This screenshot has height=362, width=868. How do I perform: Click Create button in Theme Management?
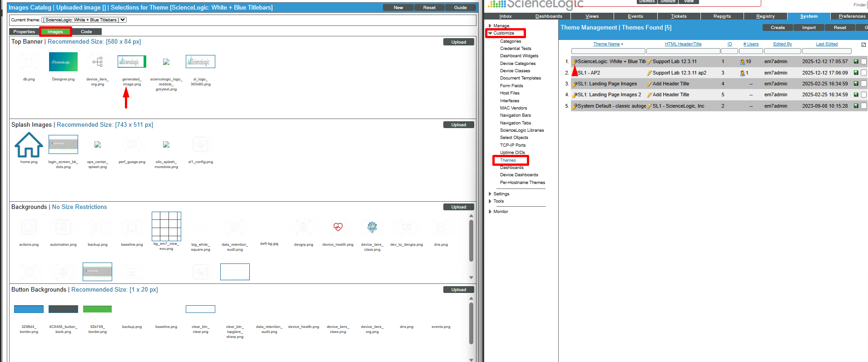pyautogui.click(x=778, y=28)
